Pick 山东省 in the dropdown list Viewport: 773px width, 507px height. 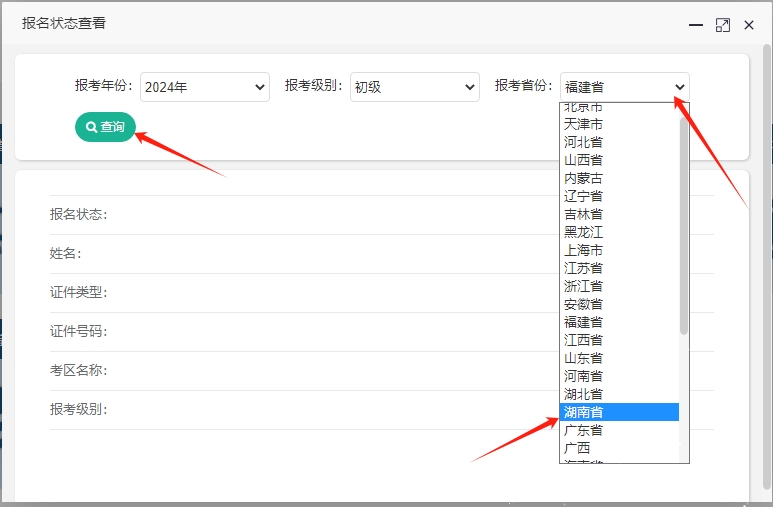pyautogui.click(x=619, y=358)
